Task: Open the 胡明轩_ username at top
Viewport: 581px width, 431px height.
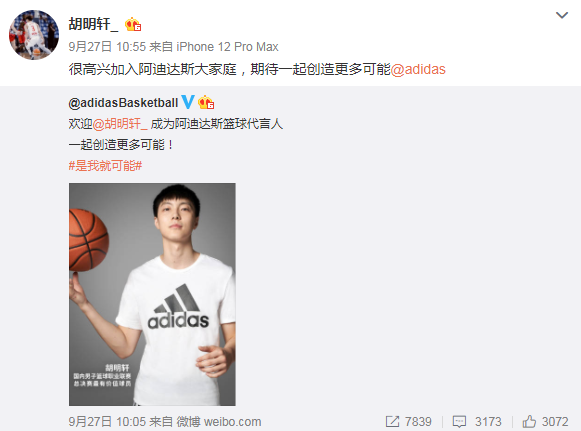Action: point(93,24)
